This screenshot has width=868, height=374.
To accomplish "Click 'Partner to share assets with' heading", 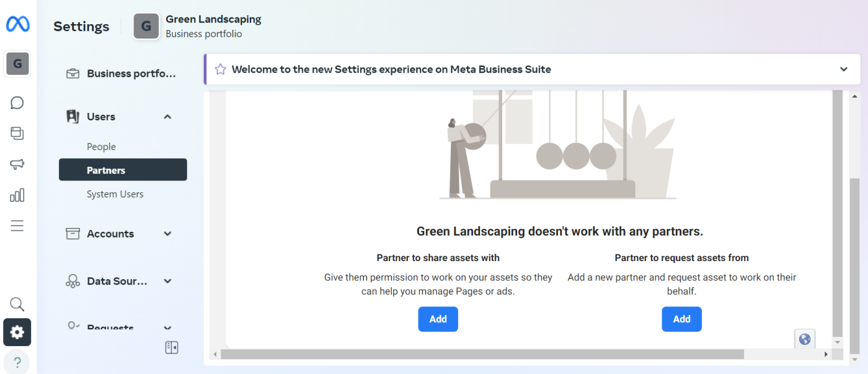I will [438, 257].
